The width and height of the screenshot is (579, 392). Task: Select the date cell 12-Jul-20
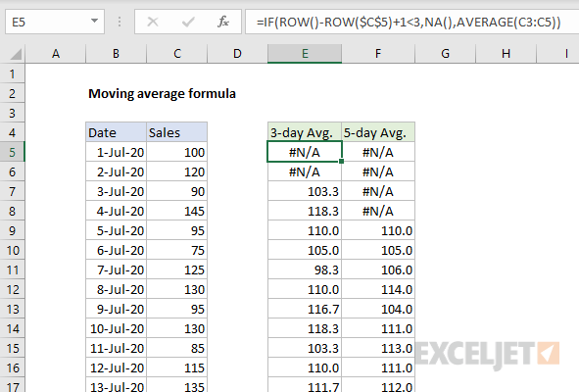116,367
